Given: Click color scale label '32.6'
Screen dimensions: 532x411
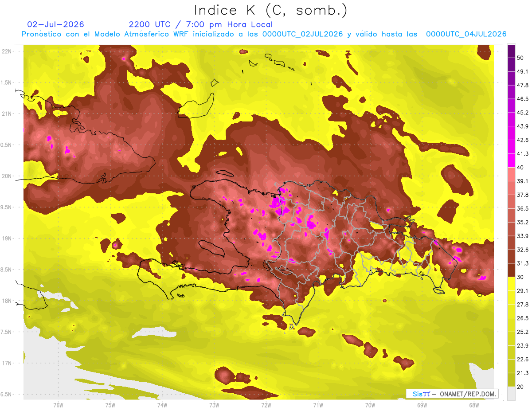Looking at the screenshot, I should tap(523, 250).
